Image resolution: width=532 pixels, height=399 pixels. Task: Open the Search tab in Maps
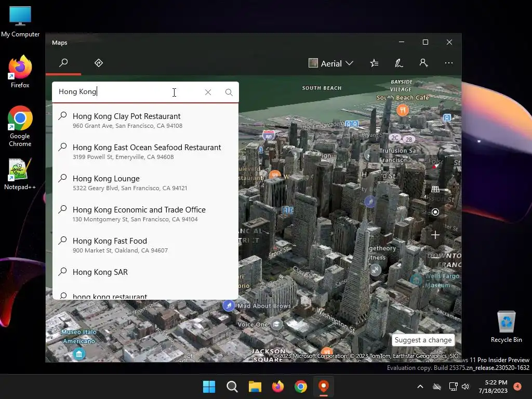point(63,63)
